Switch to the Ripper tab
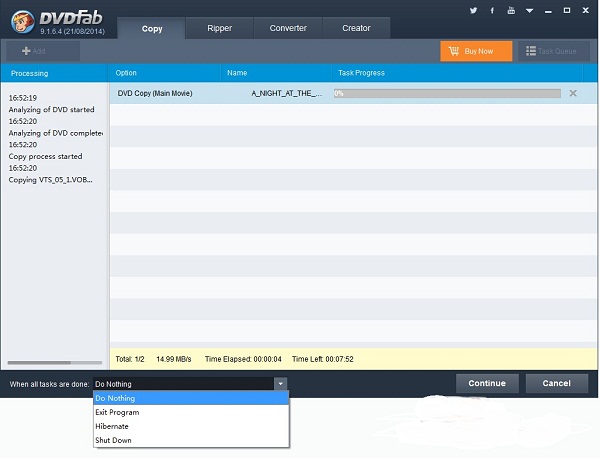Screen dimensions: 600x458 pyautogui.click(x=219, y=28)
